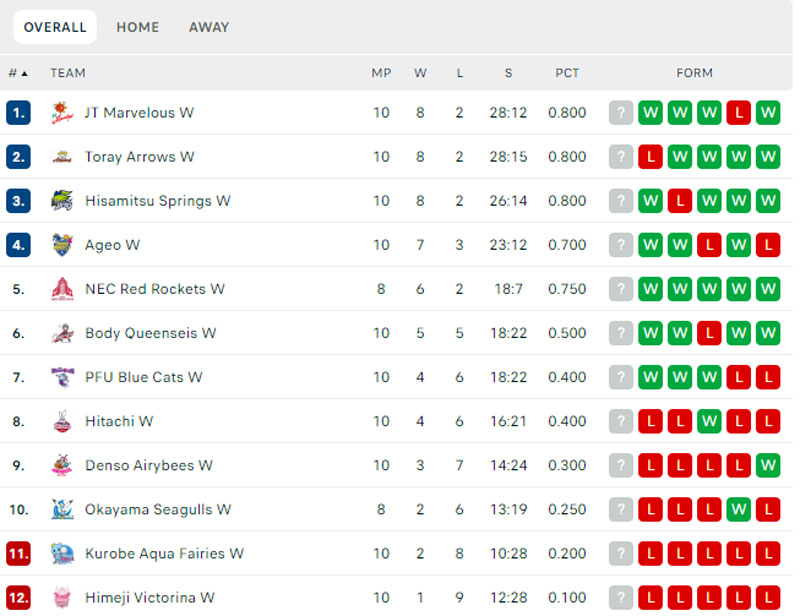Click Himeji Victorina upcoming match question-mark icon
800x616 pixels.
(621, 598)
